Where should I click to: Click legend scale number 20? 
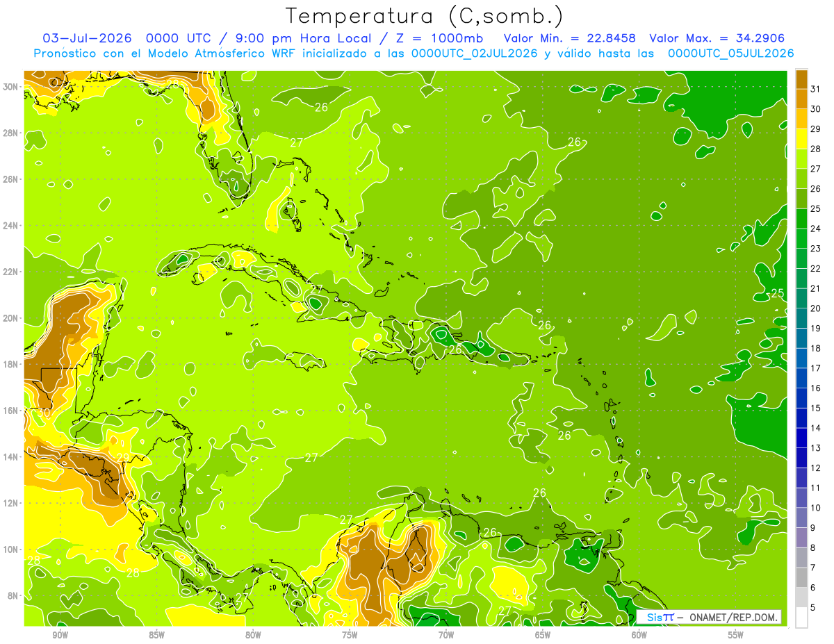816,308
